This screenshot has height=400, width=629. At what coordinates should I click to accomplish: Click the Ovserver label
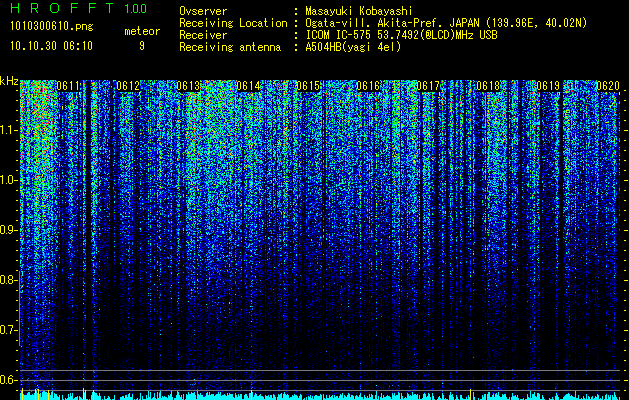point(203,11)
